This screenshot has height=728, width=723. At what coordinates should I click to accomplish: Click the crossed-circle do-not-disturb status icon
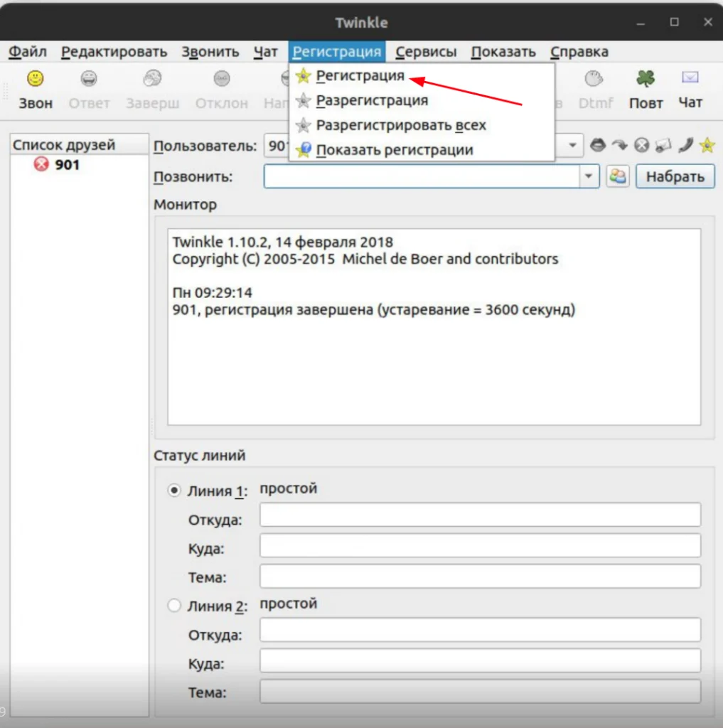pos(642,145)
